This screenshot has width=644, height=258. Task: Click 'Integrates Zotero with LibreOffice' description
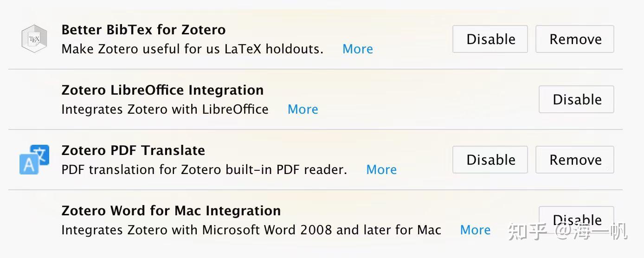coord(165,110)
